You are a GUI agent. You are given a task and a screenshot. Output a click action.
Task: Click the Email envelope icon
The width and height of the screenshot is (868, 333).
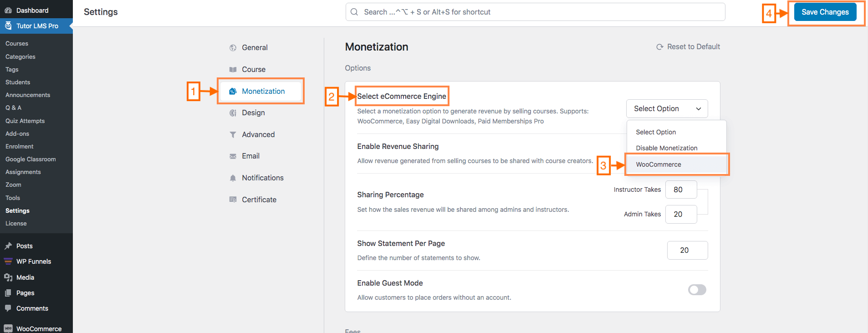tap(233, 156)
